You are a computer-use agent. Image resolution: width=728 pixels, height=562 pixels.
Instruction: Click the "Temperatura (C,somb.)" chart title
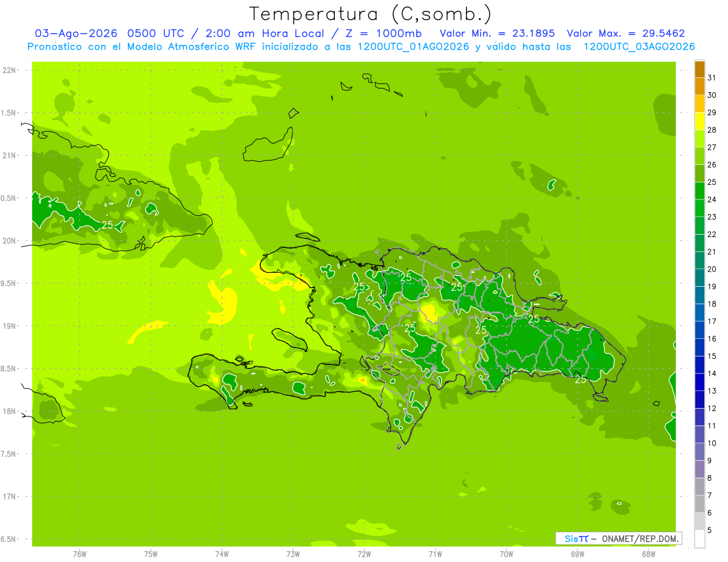point(370,14)
